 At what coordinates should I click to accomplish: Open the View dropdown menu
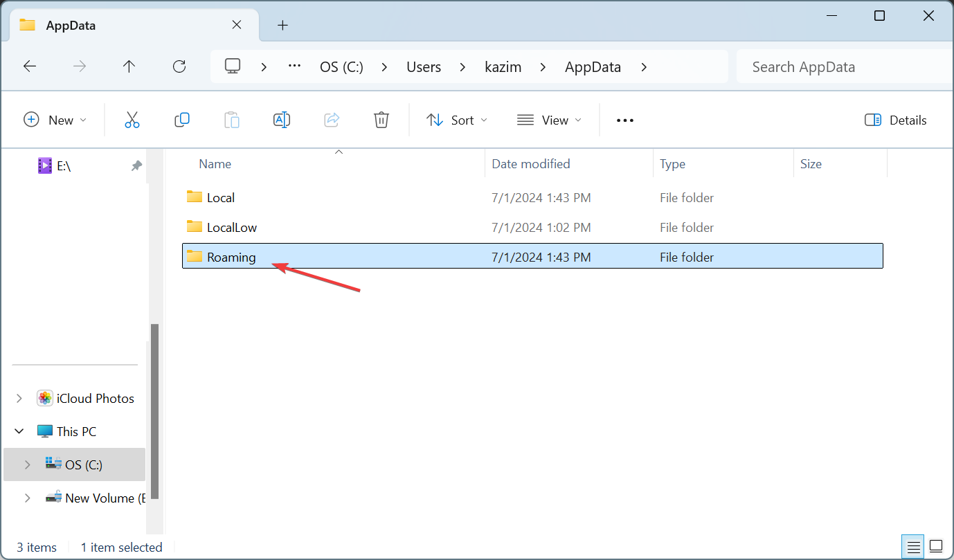(x=550, y=120)
